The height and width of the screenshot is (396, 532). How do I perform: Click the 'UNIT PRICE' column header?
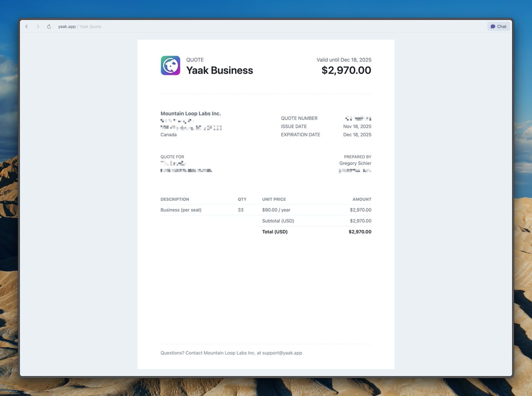click(x=274, y=200)
